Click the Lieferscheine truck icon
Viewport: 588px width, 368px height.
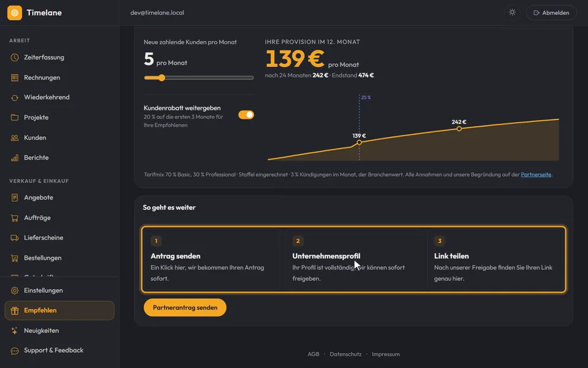click(15, 238)
